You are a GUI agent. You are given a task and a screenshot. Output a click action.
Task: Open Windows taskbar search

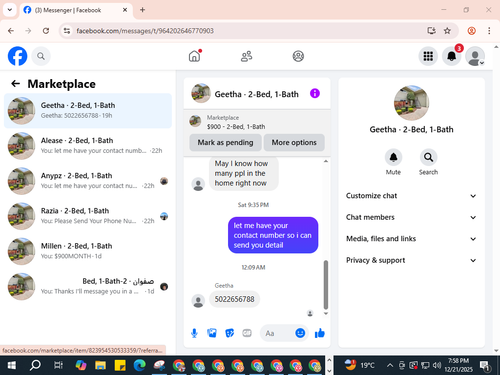(x=35, y=365)
